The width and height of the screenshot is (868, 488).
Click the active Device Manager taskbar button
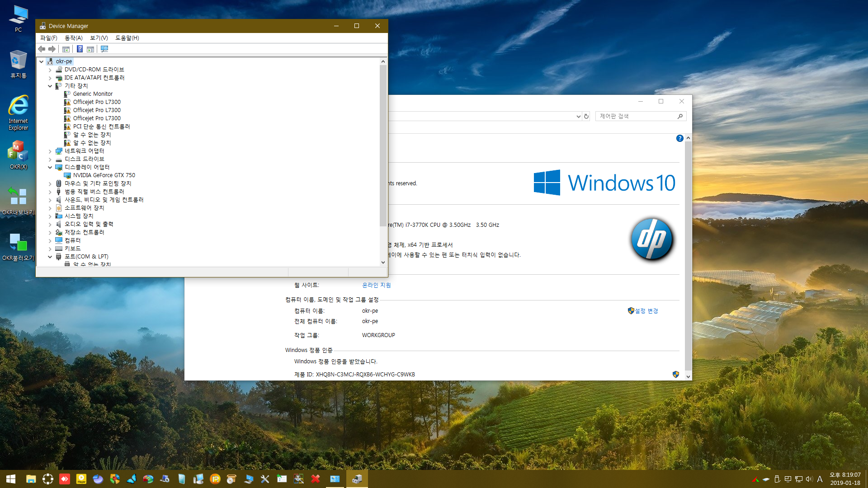[357, 479]
